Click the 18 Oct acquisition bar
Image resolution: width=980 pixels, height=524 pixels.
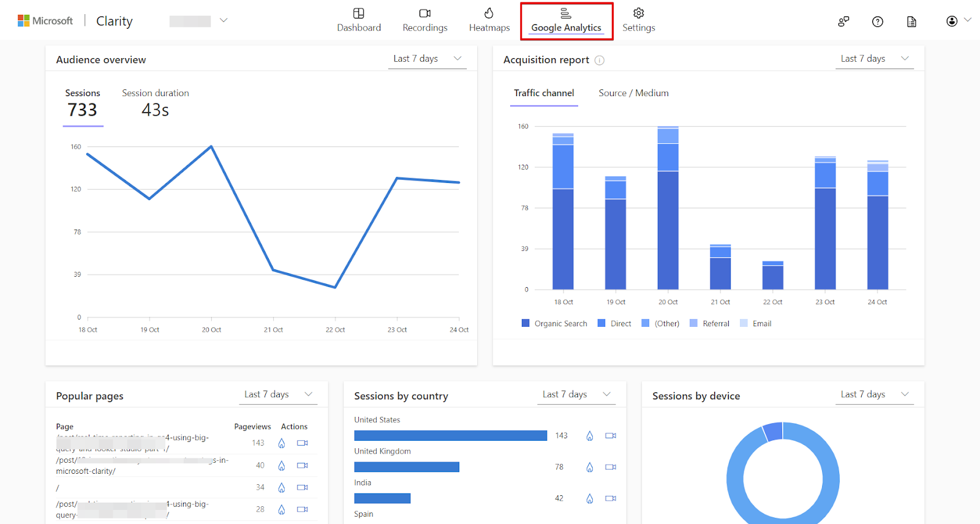(563, 211)
